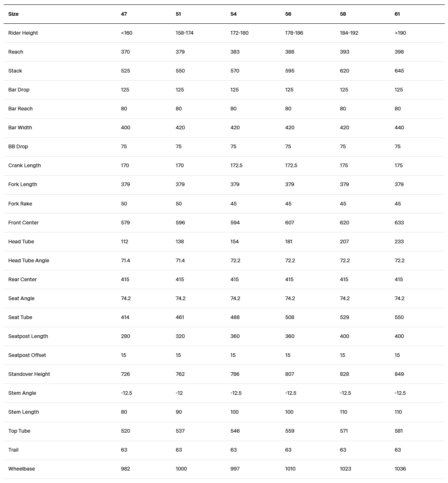
Task: Select Top Tube value 571
Action: 344,431
